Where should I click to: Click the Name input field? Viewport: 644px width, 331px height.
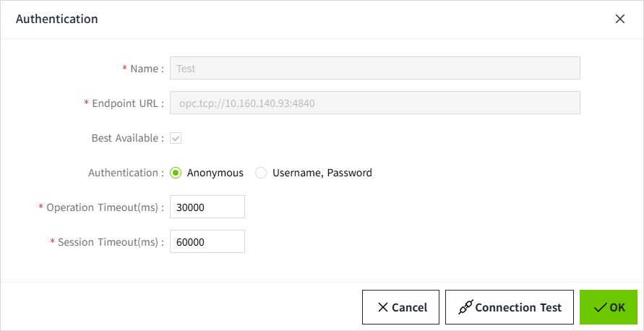click(x=374, y=69)
